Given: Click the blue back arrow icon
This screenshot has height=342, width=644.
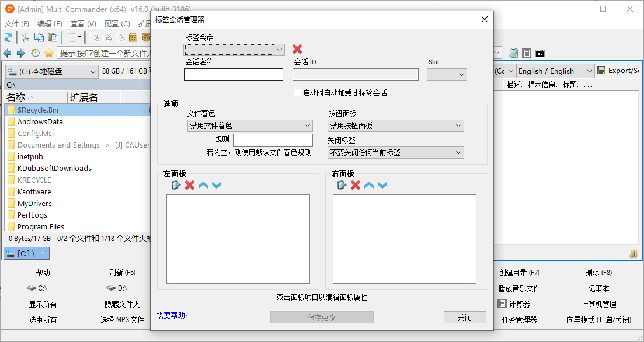Looking at the screenshot, I should pos(8,53).
